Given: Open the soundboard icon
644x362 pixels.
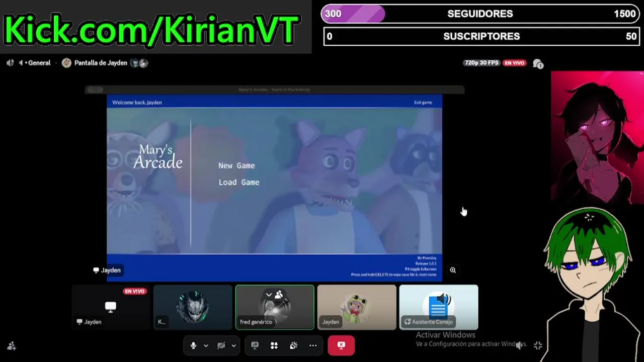Looking at the screenshot, I should point(294,345).
